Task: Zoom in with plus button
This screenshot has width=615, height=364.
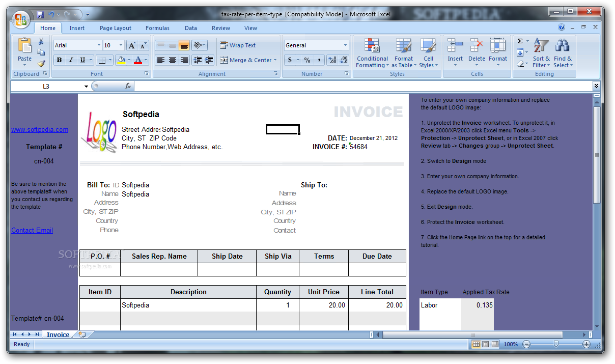Action: tap(586, 344)
